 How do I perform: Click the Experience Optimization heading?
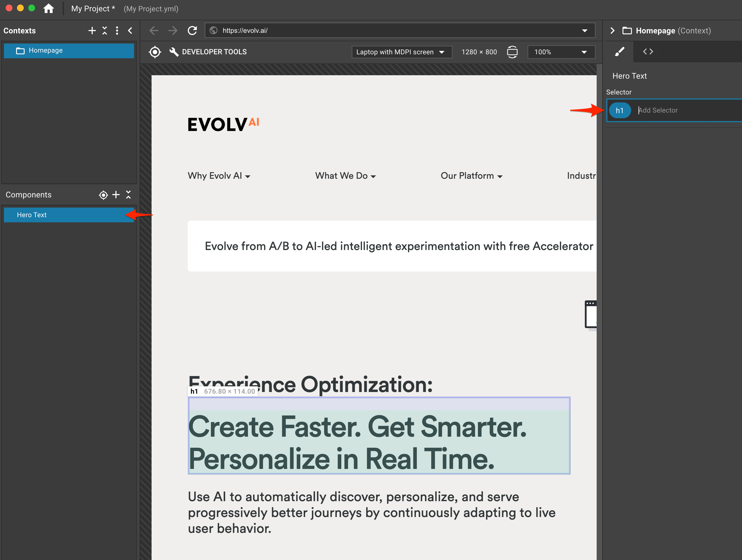tap(310, 385)
